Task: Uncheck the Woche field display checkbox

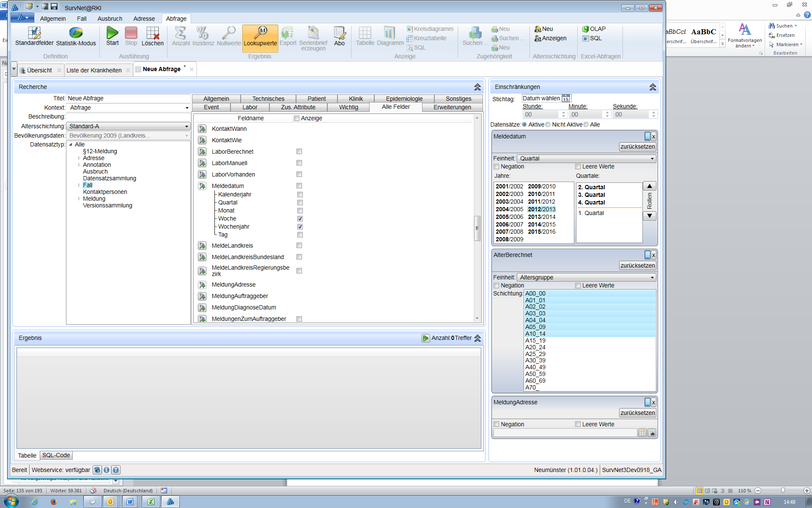Action: pyautogui.click(x=300, y=218)
